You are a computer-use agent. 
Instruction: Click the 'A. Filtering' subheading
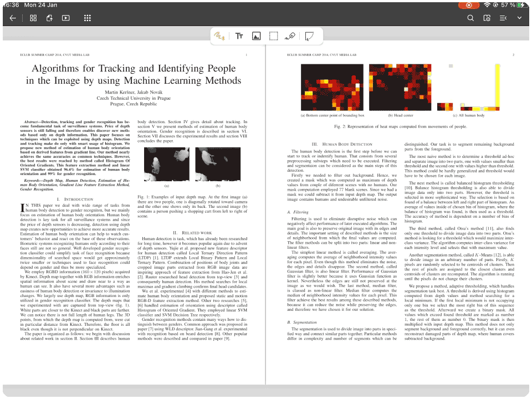[x=298, y=212]
